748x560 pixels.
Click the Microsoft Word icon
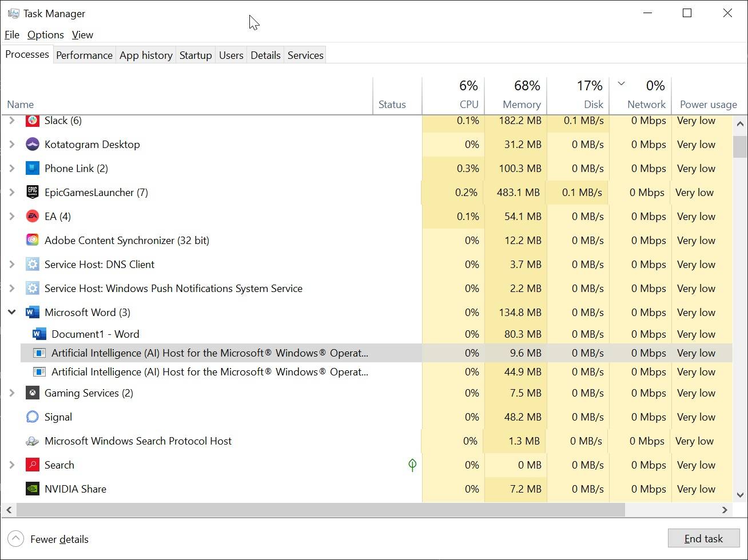coord(32,312)
